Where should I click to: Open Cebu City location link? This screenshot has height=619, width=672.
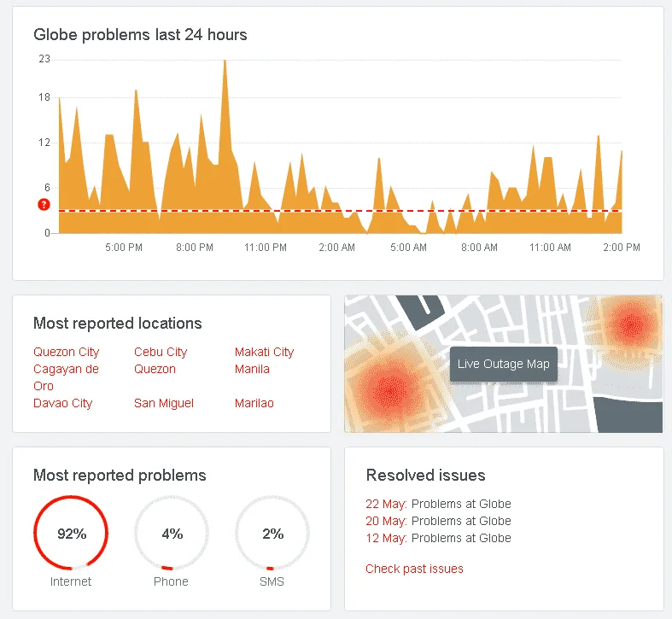click(x=161, y=352)
